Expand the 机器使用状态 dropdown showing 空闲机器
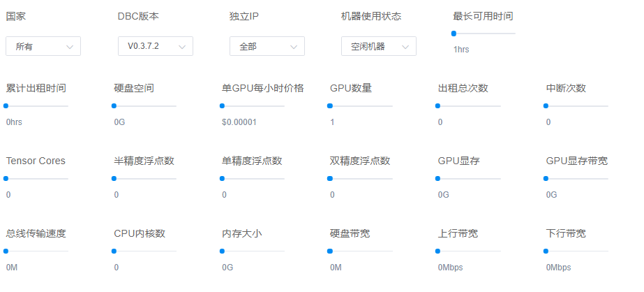 [378, 46]
